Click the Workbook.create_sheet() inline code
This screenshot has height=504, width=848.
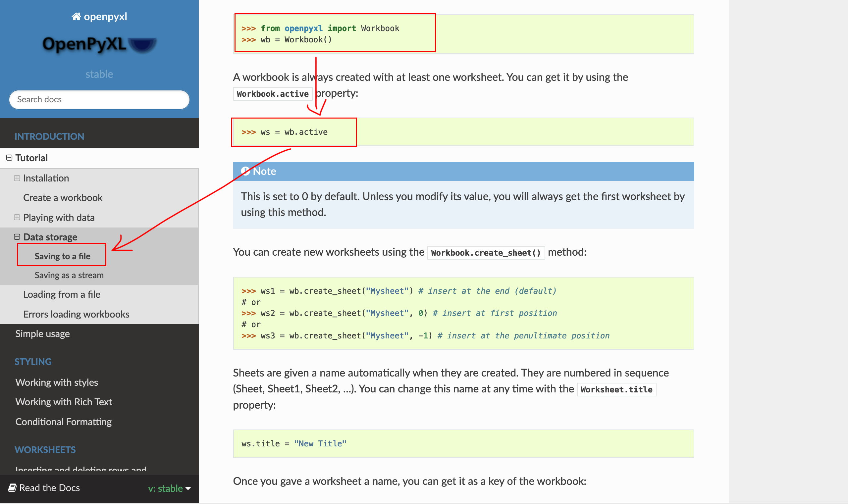[486, 253]
